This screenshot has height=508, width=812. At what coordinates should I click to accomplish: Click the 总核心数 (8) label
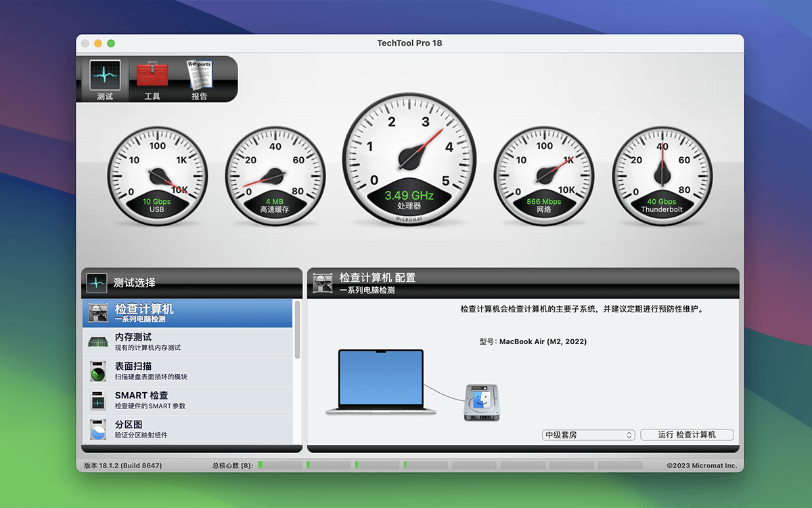click(x=233, y=465)
